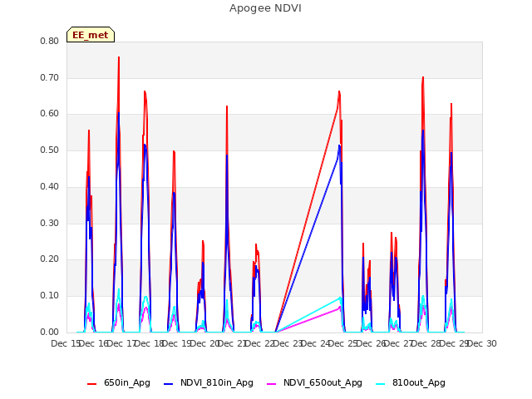Click the Dec 18 x-axis label
Screen dimensions: 532x399
[x=149, y=343]
